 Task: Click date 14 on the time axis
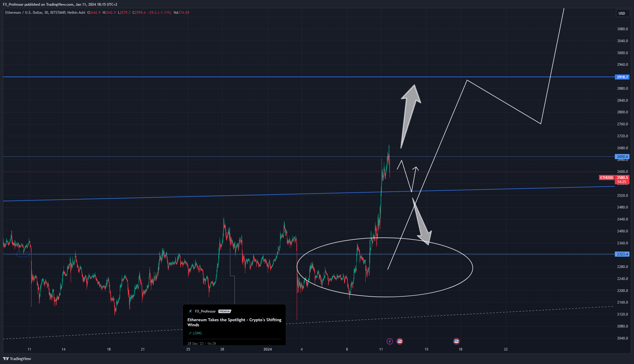(63, 349)
